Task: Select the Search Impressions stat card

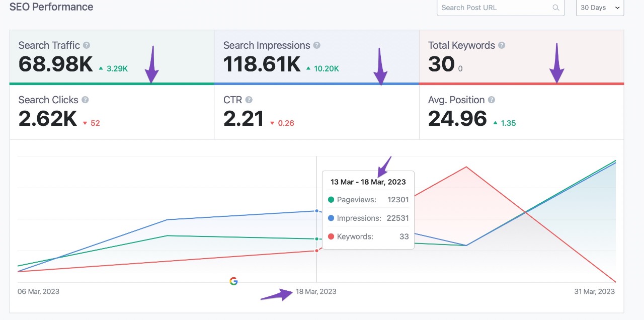Action: pyautogui.click(x=316, y=56)
